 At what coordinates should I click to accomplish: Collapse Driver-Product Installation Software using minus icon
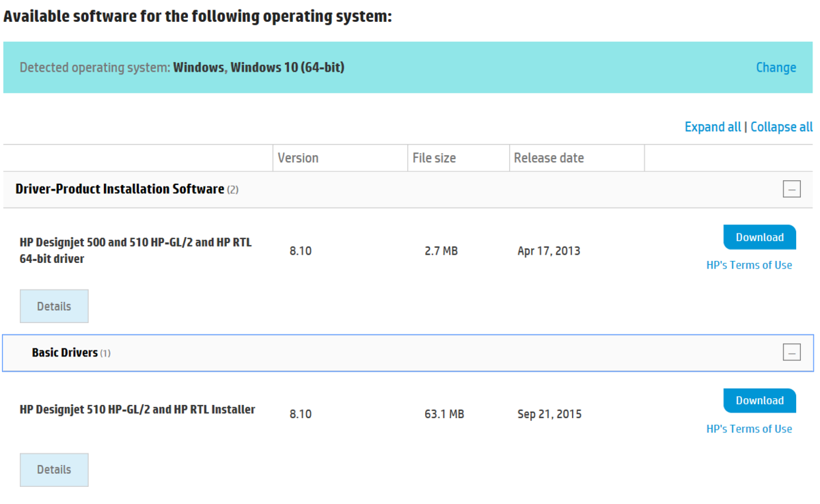coord(791,189)
